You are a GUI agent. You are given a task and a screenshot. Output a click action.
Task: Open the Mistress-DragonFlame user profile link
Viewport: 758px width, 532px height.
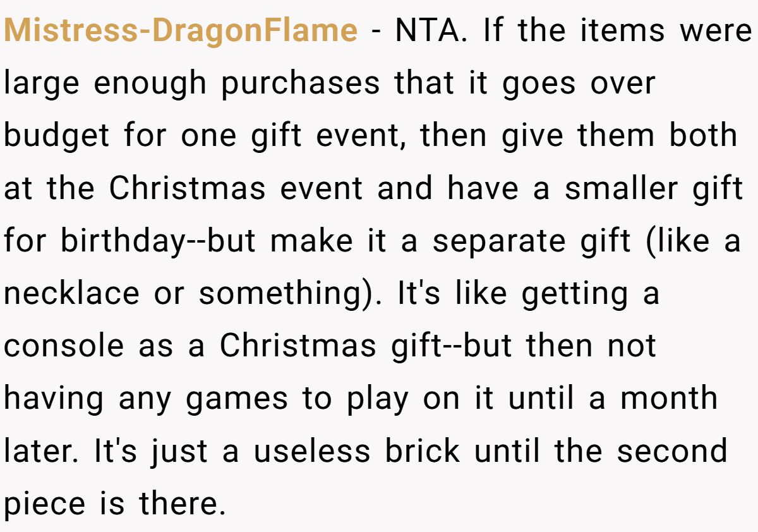[x=181, y=30]
